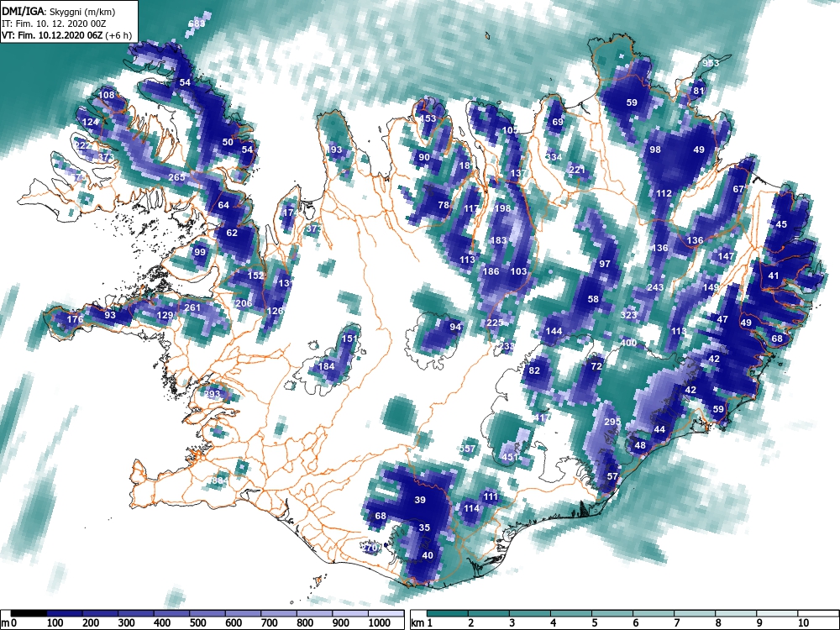840x630 pixels.
Task: Click the visibility value 48
Action: click(640, 445)
